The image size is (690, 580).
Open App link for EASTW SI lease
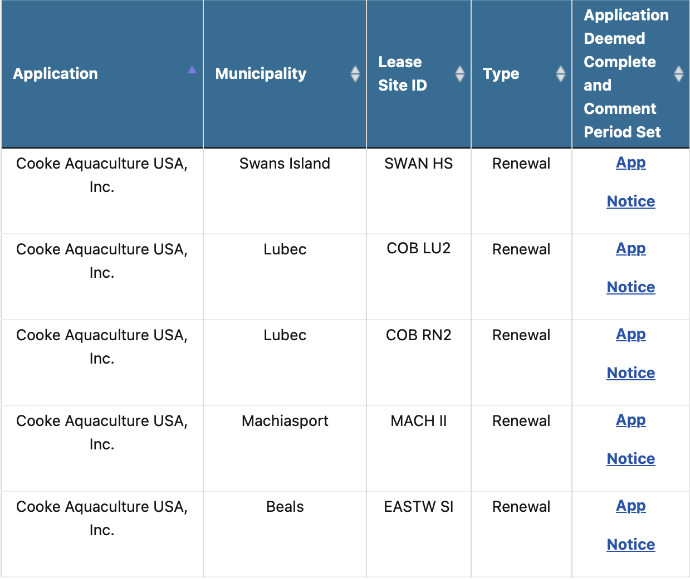(x=631, y=506)
